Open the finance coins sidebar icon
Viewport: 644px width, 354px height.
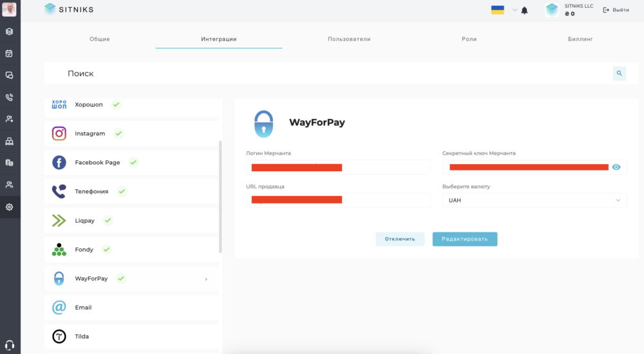pyautogui.click(x=9, y=163)
